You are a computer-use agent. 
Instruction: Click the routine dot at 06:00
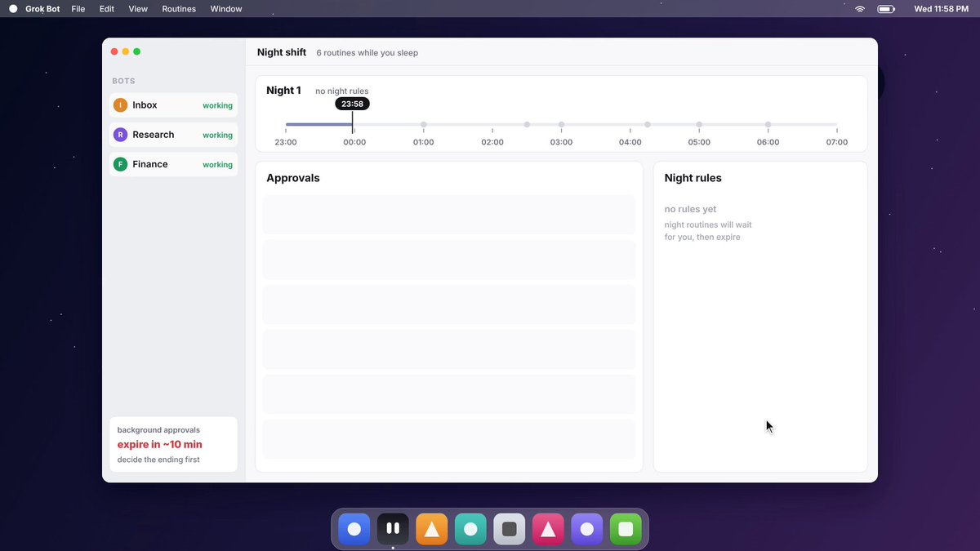coord(768,125)
